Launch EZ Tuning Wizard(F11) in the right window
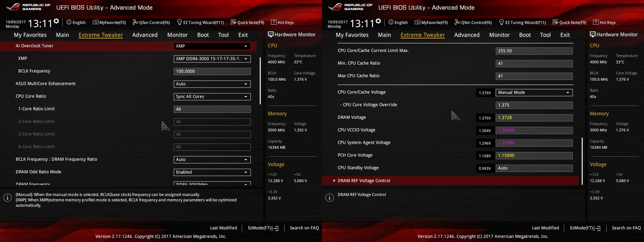Viewport: 644px width, 242px height. 523,22
